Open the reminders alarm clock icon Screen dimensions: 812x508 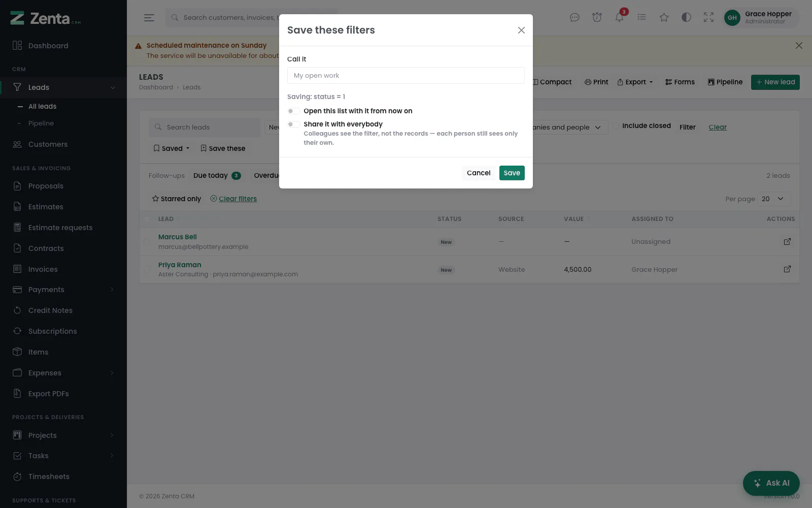point(597,18)
